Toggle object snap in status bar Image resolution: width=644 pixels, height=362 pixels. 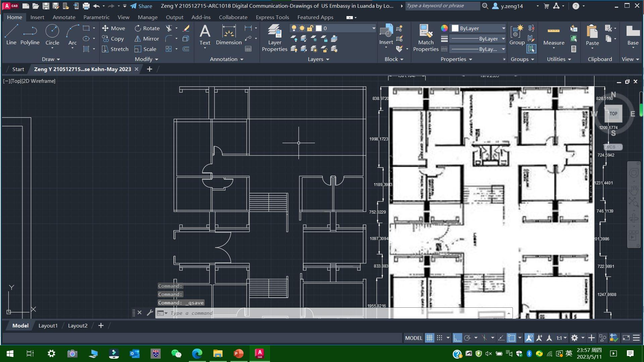click(x=511, y=338)
